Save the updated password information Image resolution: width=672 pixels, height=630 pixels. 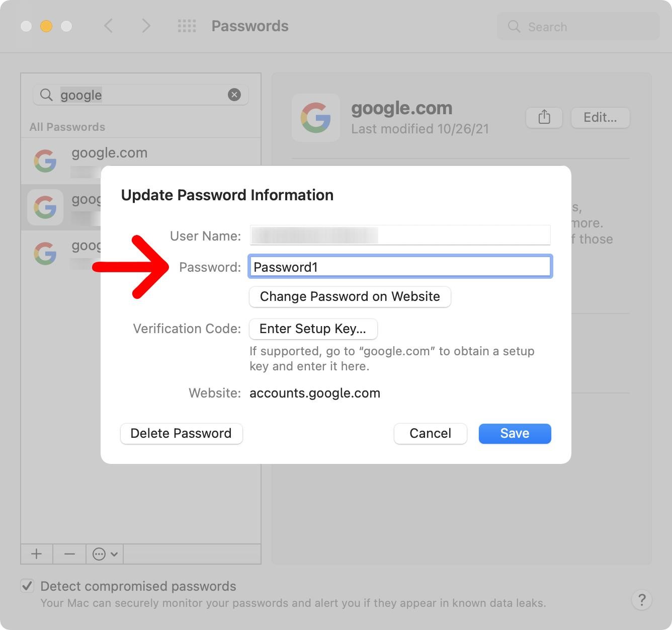click(515, 433)
